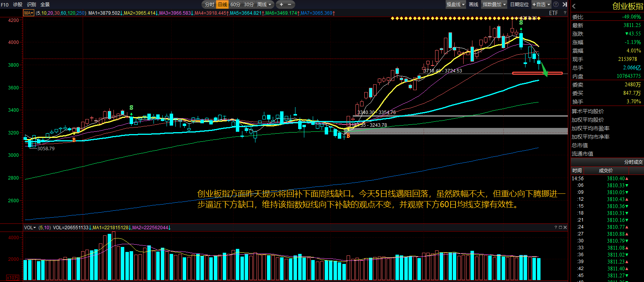The height and width of the screenshot is (282, 644).
Task: Activate the 画线 drawing tool
Action: pos(474,5)
